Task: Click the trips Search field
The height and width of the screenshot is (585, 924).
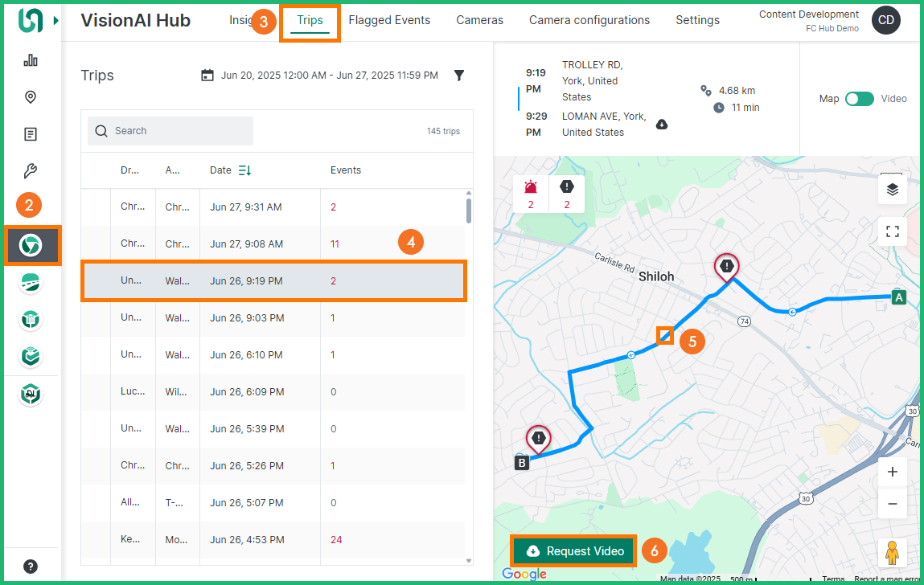Action: (x=170, y=131)
